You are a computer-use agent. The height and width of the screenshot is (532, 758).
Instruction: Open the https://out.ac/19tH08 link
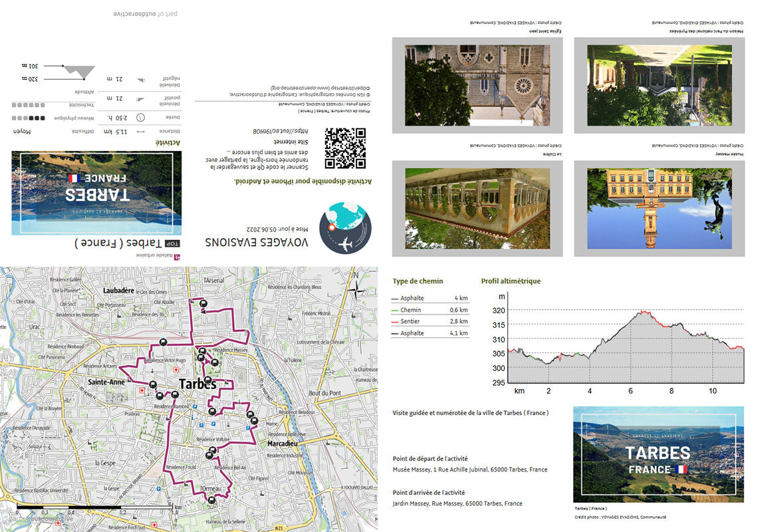pos(281,131)
